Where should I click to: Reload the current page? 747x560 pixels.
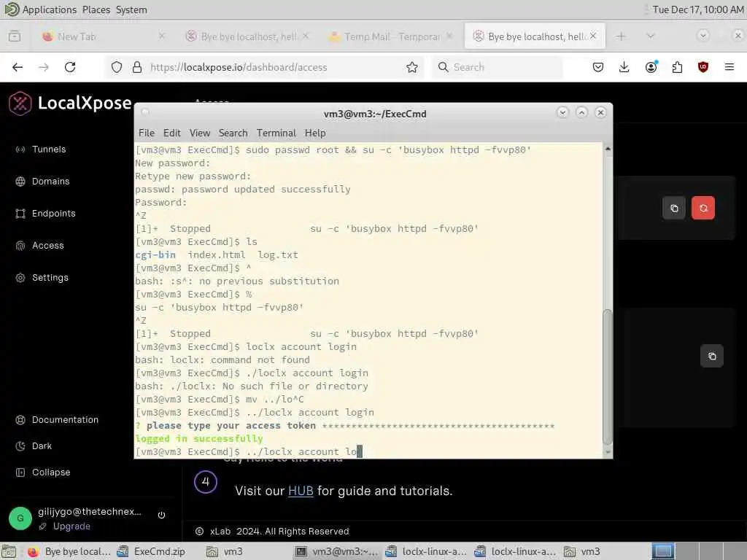pos(70,67)
